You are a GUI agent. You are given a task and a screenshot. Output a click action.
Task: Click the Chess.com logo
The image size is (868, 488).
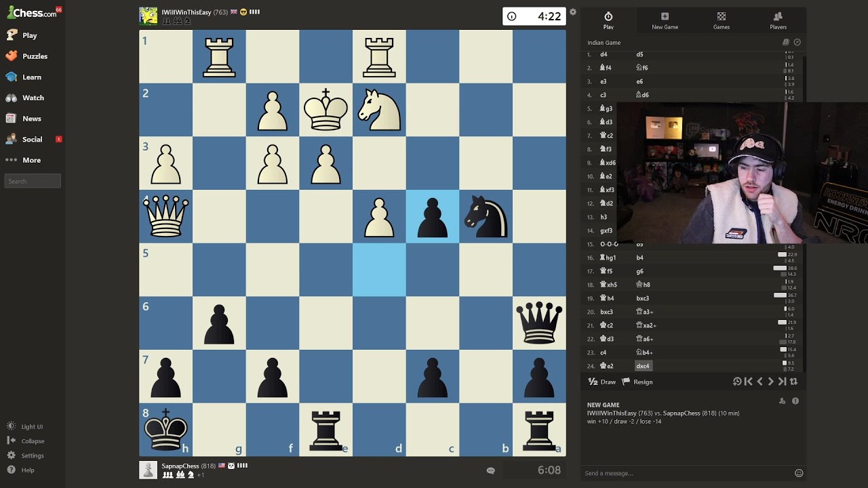pos(33,12)
